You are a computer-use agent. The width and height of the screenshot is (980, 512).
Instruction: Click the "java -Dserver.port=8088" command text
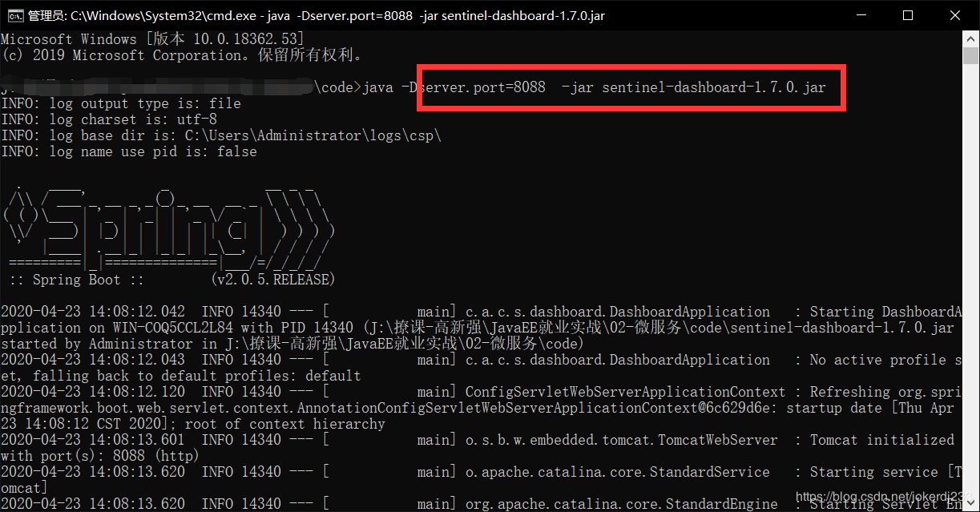(x=454, y=87)
